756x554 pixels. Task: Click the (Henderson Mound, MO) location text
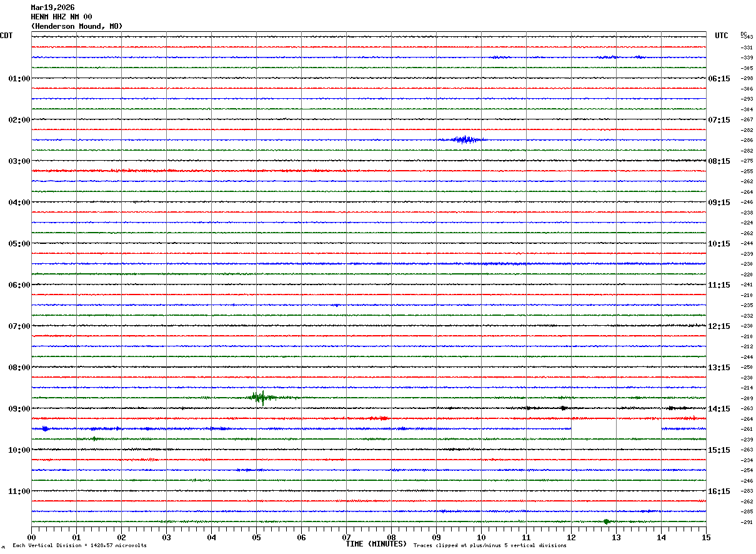click(x=76, y=26)
